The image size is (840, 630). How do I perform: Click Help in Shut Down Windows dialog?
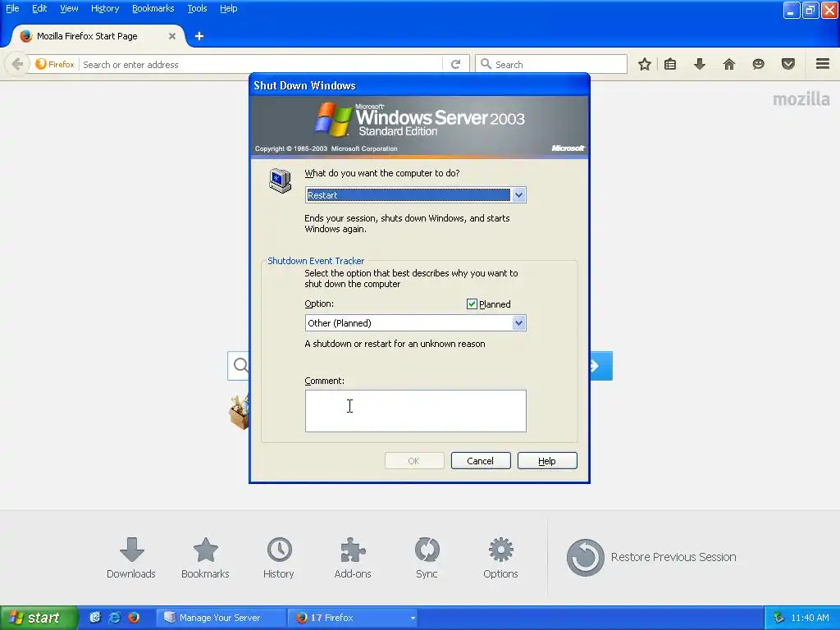tap(547, 461)
